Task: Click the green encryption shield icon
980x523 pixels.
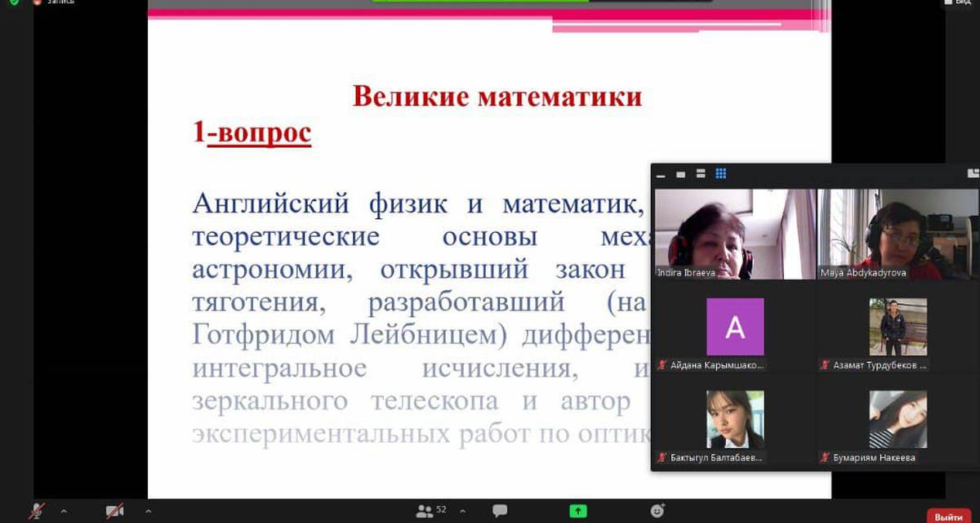Action: 14,2
